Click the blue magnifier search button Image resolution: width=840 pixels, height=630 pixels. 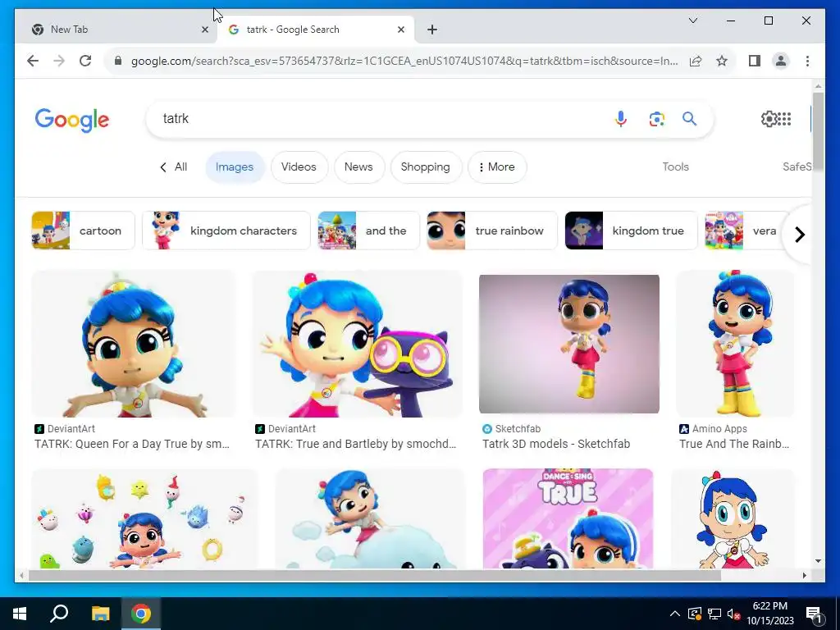tap(689, 118)
